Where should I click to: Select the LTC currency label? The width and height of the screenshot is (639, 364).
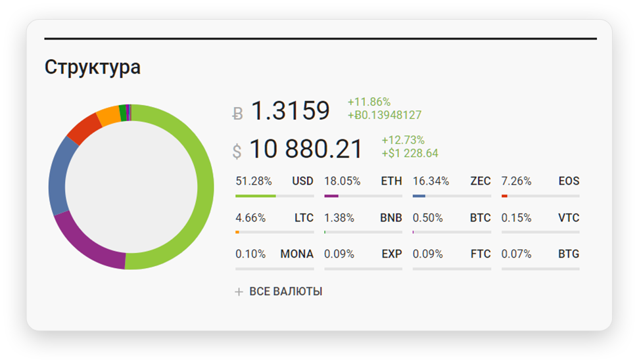coord(304,218)
